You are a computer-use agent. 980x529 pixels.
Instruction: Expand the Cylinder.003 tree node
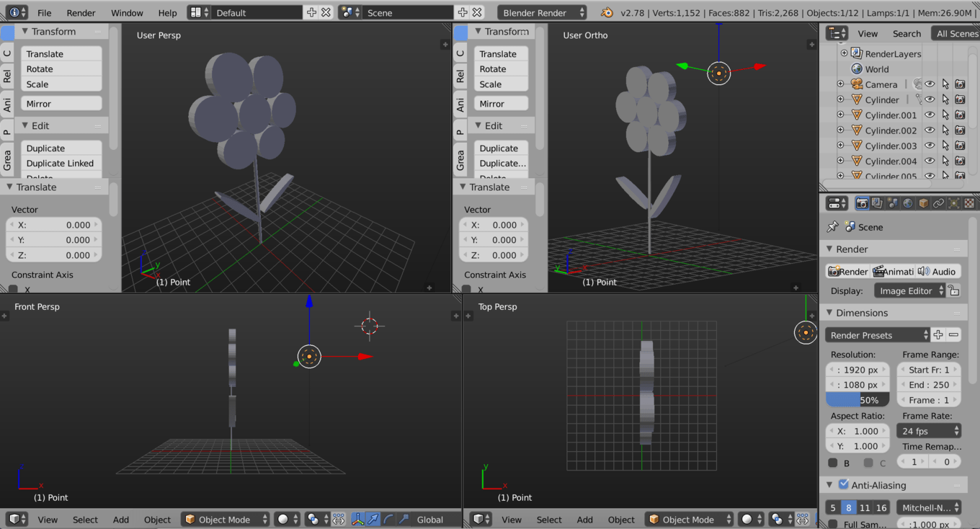point(840,146)
